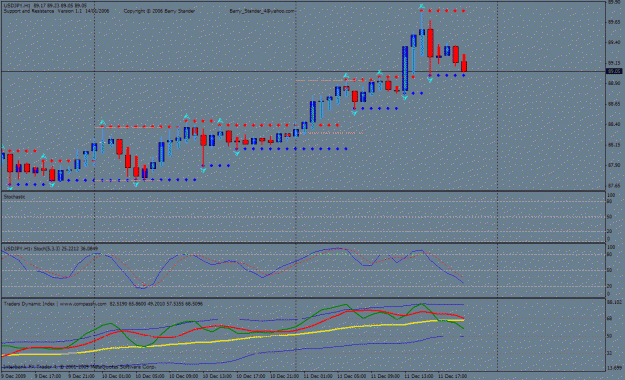Click the '11 Dec 09:00' time axis label

pyautogui.click(x=385, y=376)
